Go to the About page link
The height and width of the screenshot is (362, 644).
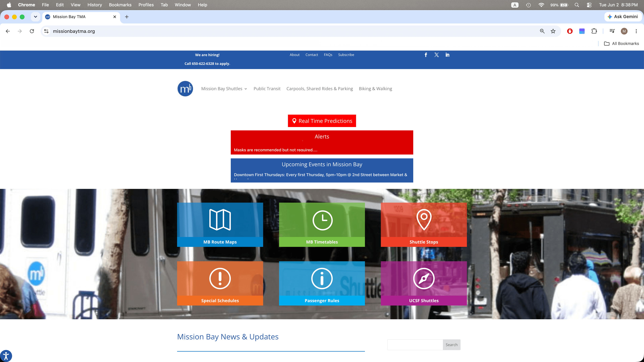click(x=294, y=55)
